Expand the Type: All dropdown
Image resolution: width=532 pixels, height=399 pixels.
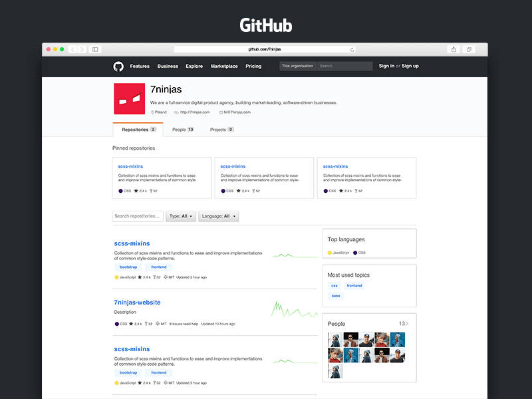[x=181, y=216]
